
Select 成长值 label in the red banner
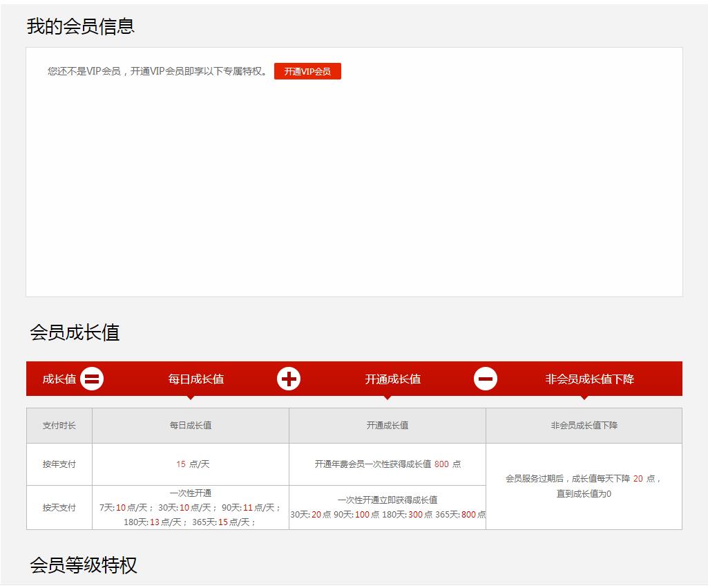coord(59,379)
